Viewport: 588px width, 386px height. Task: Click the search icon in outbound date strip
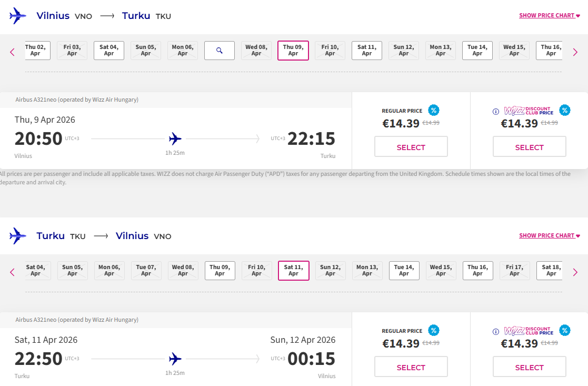[x=220, y=51]
